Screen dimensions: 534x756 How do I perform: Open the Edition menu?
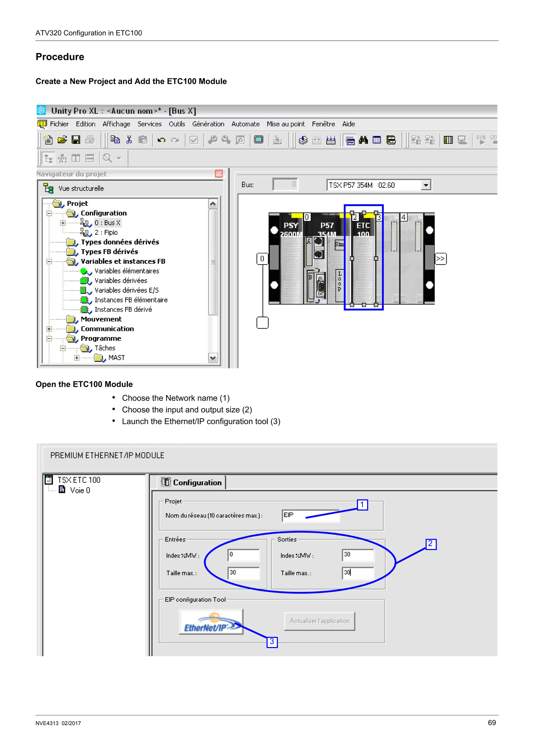86,124
